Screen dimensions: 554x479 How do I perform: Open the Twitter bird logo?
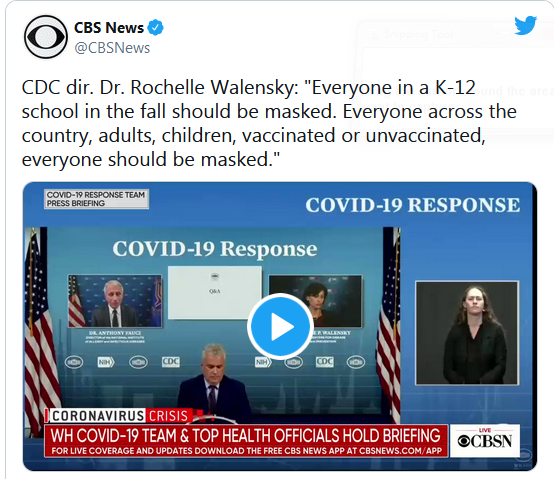pos(525,25)
